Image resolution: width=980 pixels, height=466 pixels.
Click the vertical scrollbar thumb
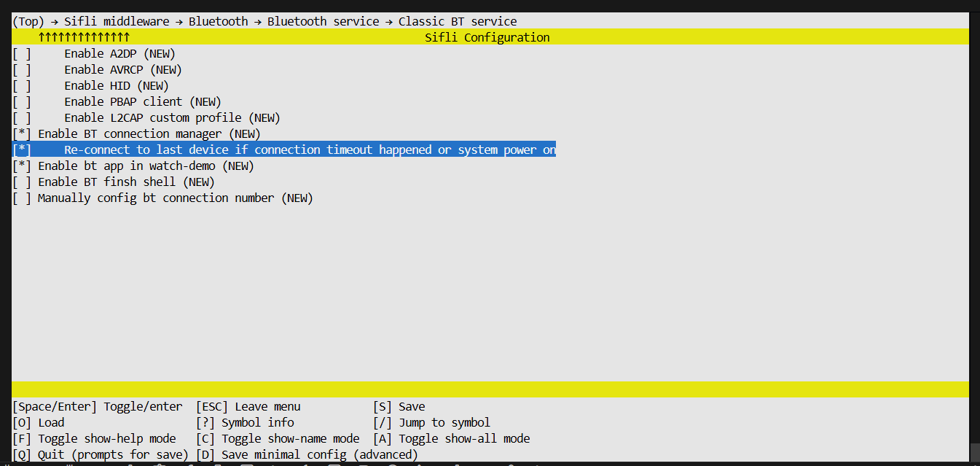coord(974,452)
